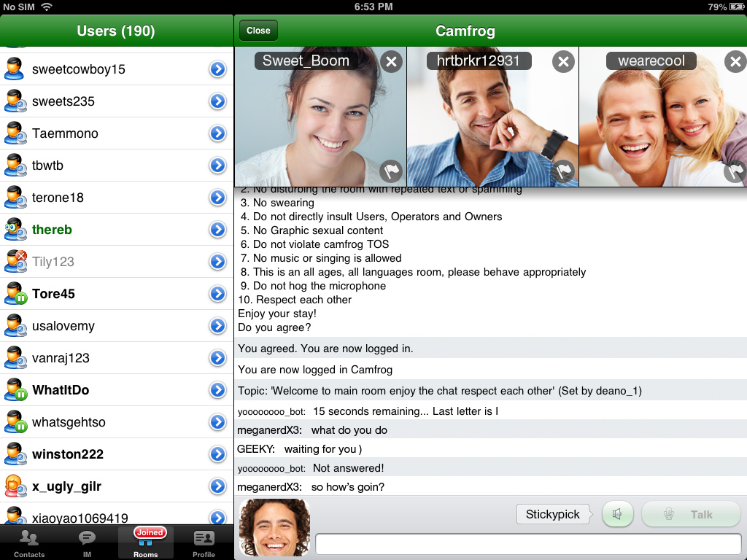Select user usalovemy in the list
747x560 pixels.
click(x=117, y=326)
